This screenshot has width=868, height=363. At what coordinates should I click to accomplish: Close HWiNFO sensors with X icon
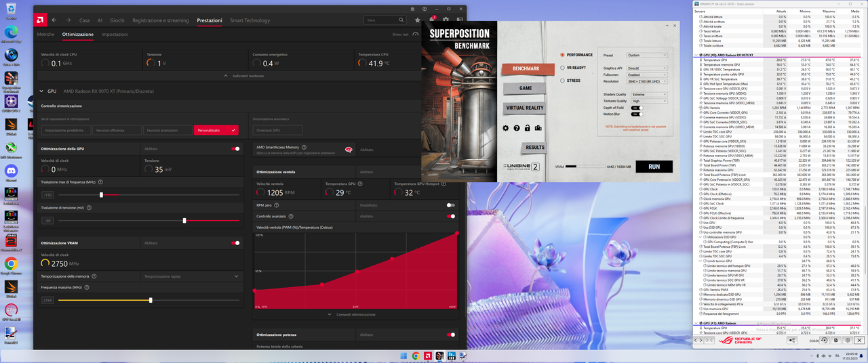pos(859,340)
